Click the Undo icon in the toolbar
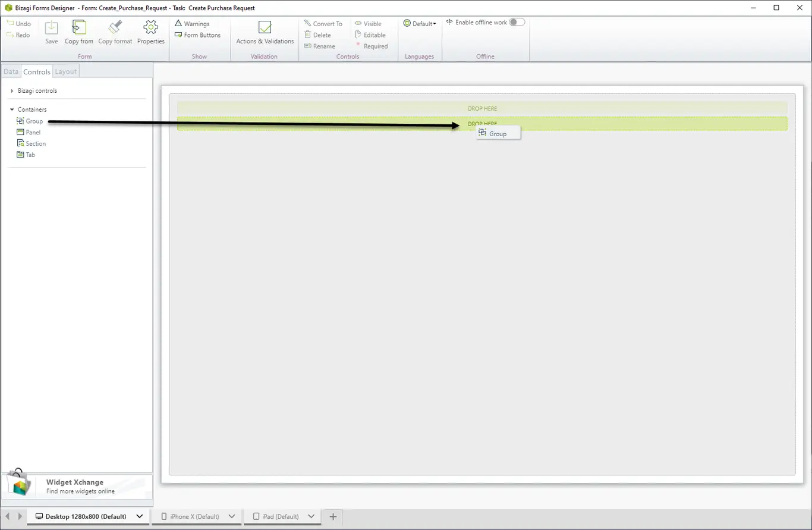 [10, 24]
